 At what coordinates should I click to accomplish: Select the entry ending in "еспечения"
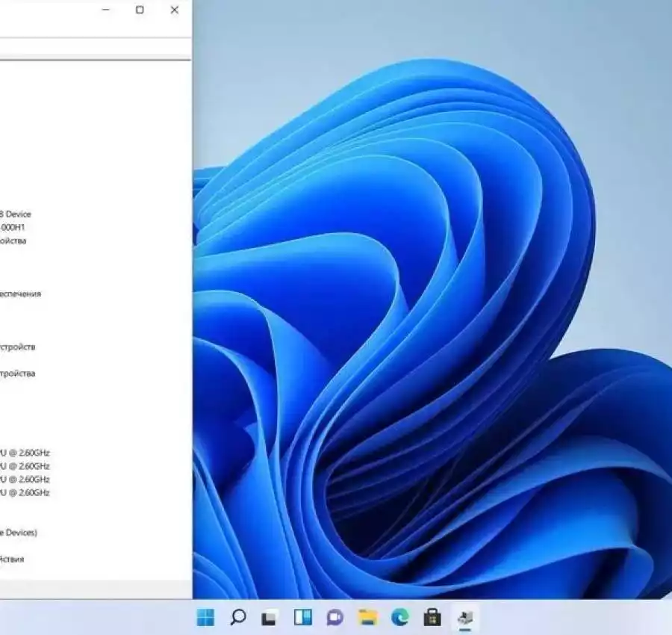click(20, 294)
